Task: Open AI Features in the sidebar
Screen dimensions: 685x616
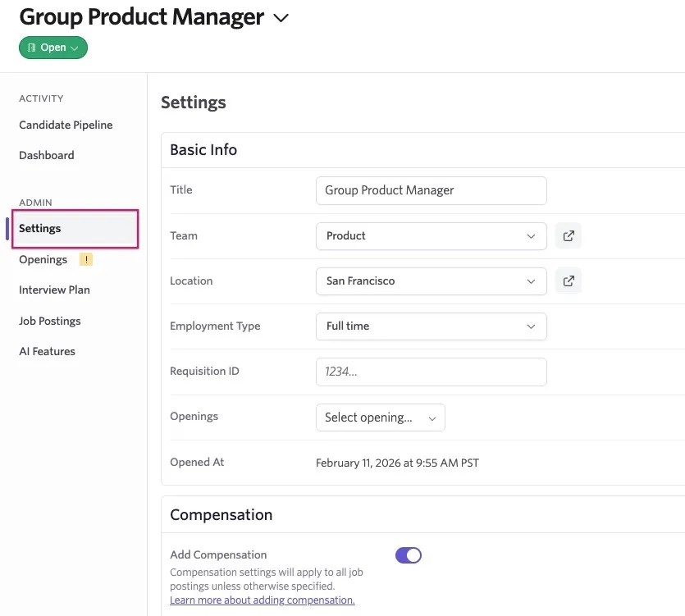Action: (x=47, y=351)
